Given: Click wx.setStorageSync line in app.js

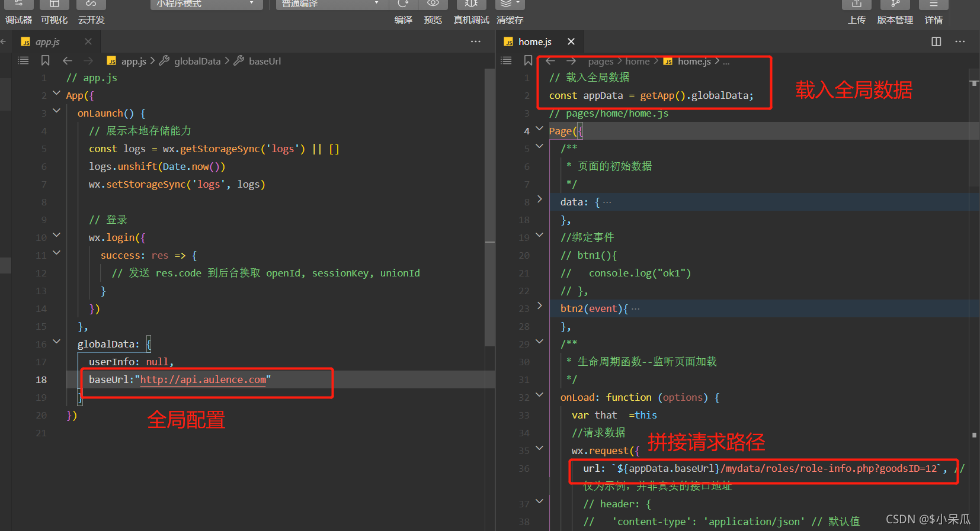Looking at the screenshot, I should click(177, 185).
